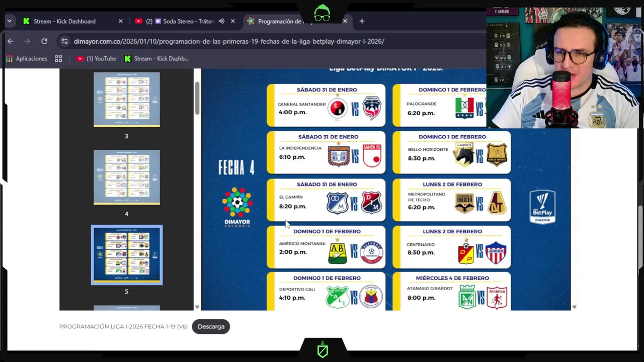Click the dimayor.com.co address bar URL
Image resolution: width=644 pixels, height=362 pixels.
pos(229,41)
